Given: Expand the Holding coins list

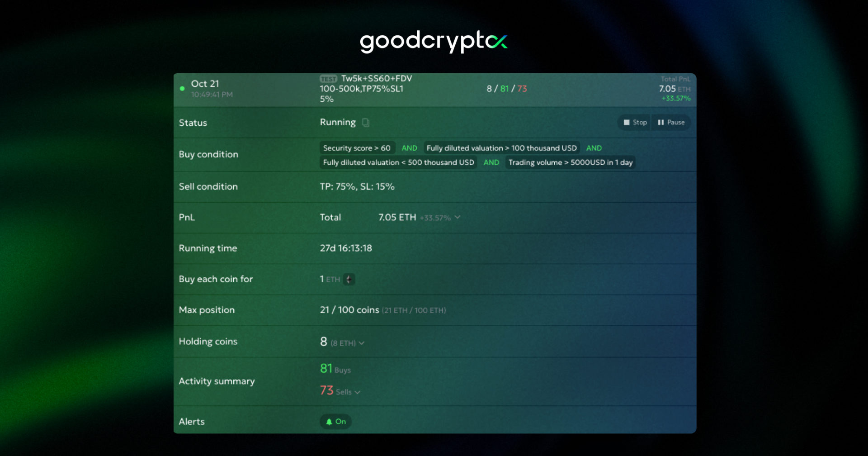Looking at the screenshot, I should click(x=362, y=343).
